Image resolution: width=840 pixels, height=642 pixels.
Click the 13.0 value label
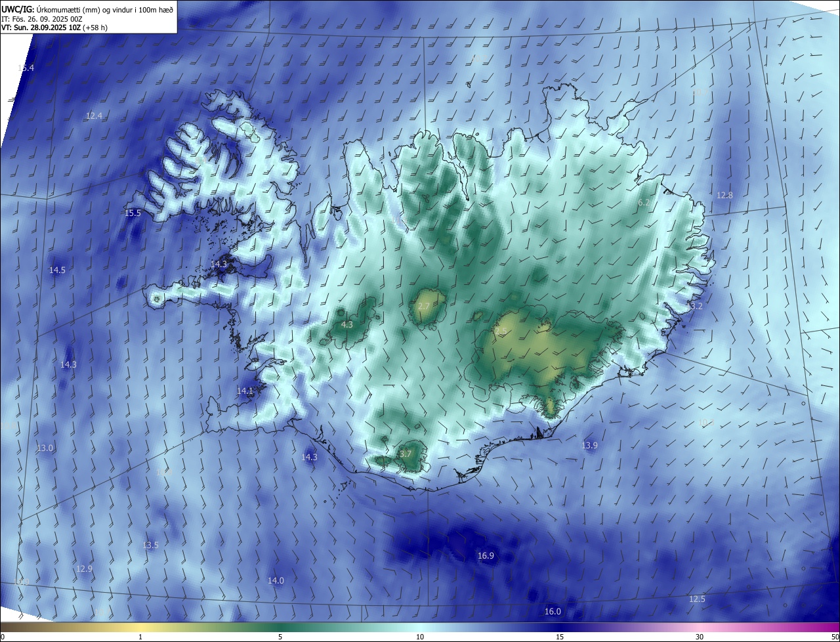coord(45,448)
